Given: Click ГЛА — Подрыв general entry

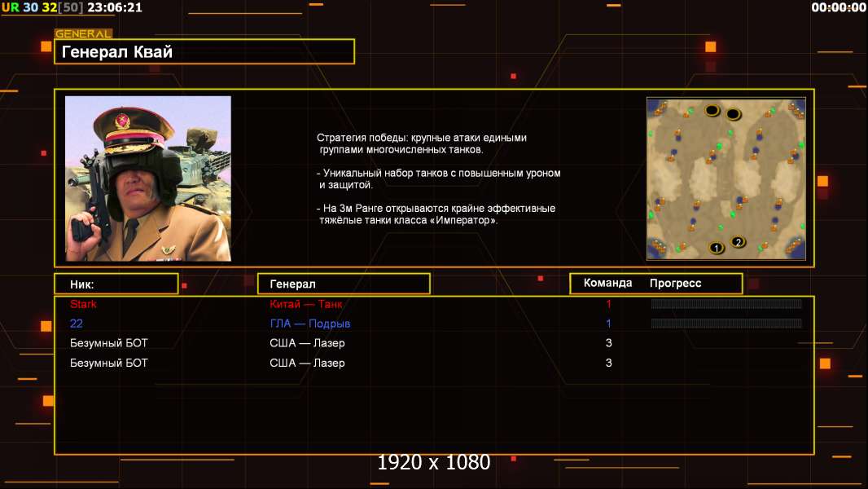Looking at the screenshot, I should [x=310, y=324].
